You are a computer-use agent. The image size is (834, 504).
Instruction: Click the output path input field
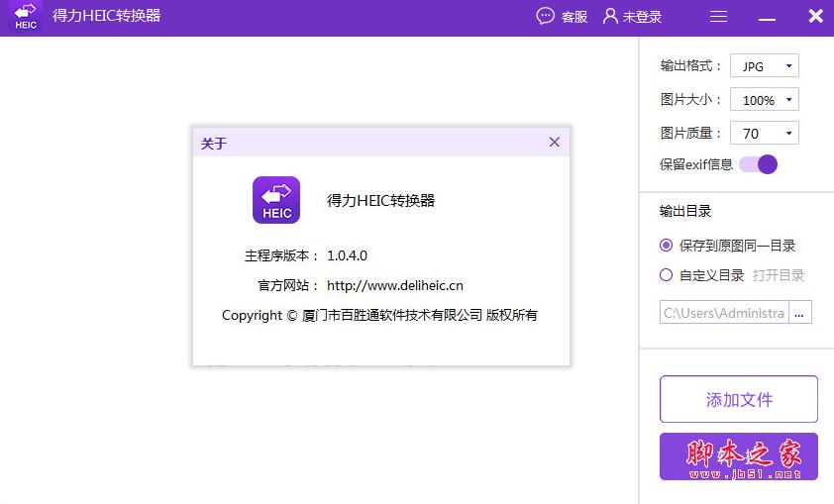[724, 312]
